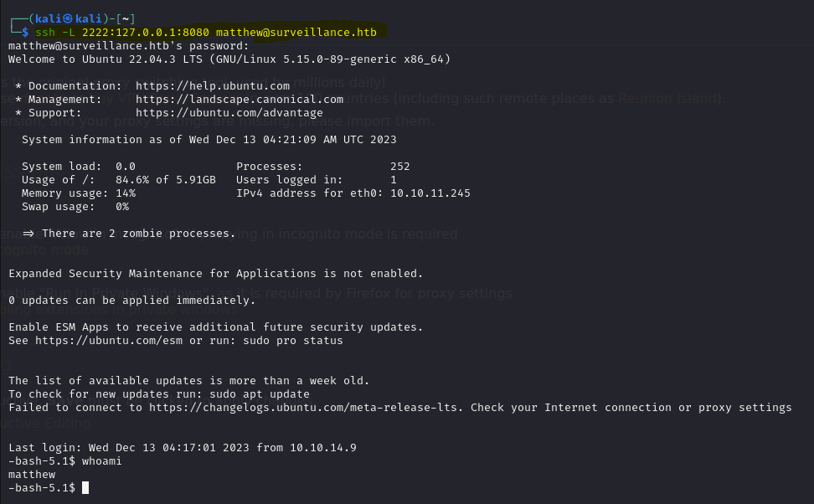Image resolution: width=814 pixels, height=504 pixels.
Task: Select the 10.10.14.9 last login address
Action: [x=323, y=447]
